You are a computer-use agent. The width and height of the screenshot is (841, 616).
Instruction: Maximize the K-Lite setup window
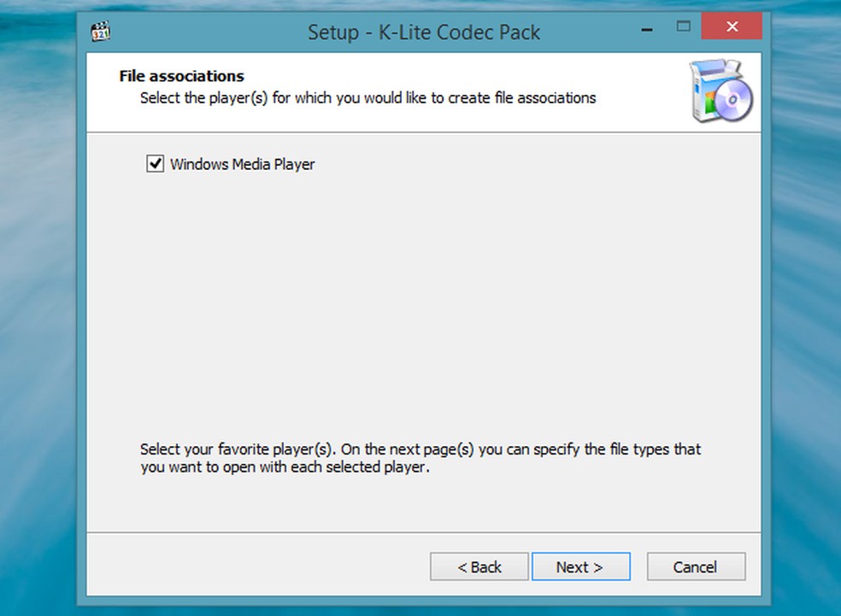(x=684, y=26)
